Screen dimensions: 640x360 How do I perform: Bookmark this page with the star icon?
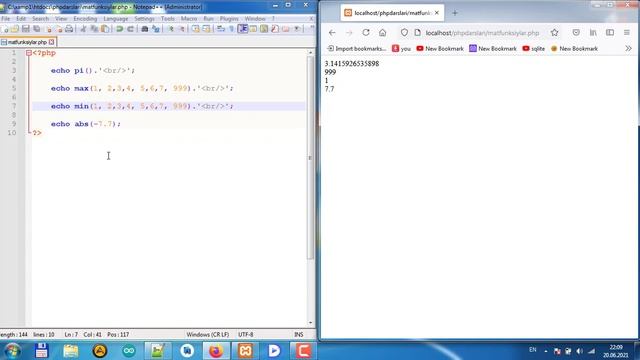(554, 33)
